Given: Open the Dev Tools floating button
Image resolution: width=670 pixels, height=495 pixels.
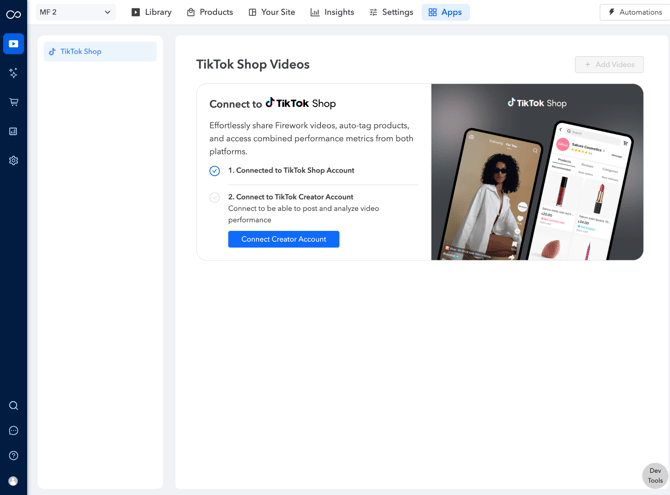Looking at the screenshot, I should pos(655,476).
